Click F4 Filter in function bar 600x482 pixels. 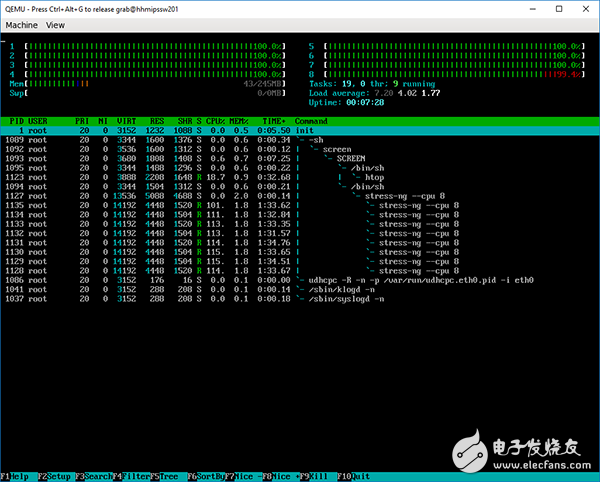(x=135, y=477)
